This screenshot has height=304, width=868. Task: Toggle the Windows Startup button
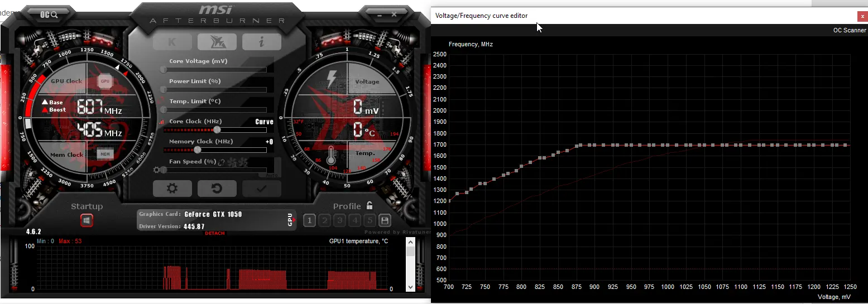click(x=87, y=221)
